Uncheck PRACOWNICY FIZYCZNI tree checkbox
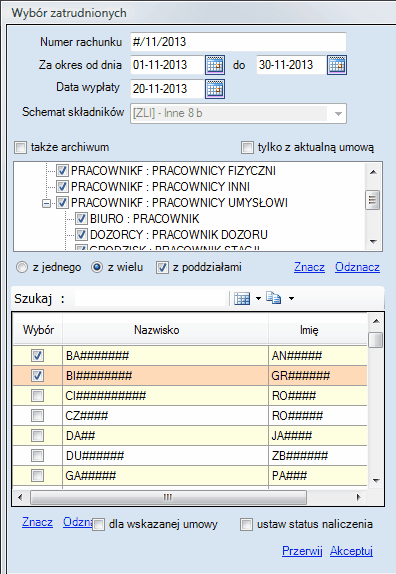Image resolution: width=396 pixels, height=574 pixels. (62, 171)
